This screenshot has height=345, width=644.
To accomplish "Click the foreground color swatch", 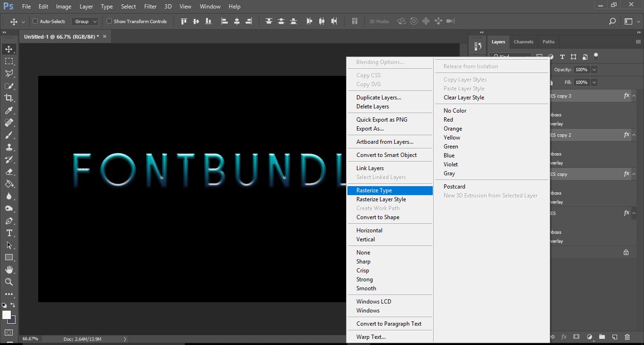I will (6, 314).
